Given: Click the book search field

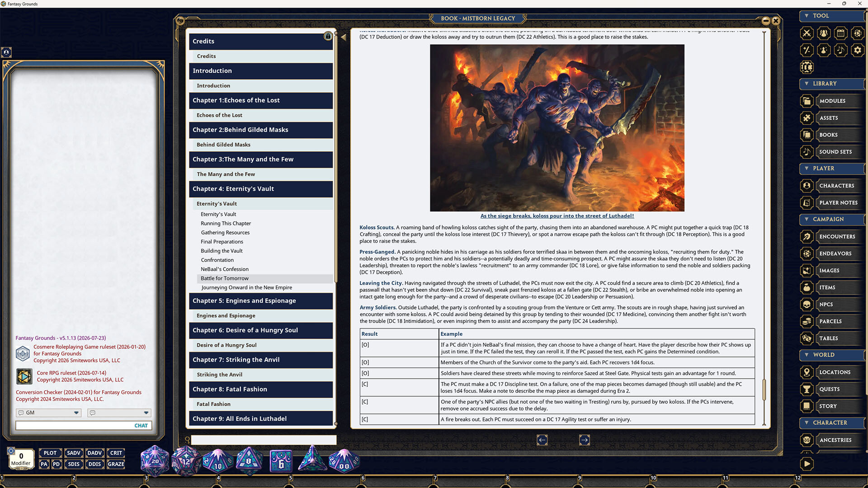Looking at the screenshot, I should point(264,440).
